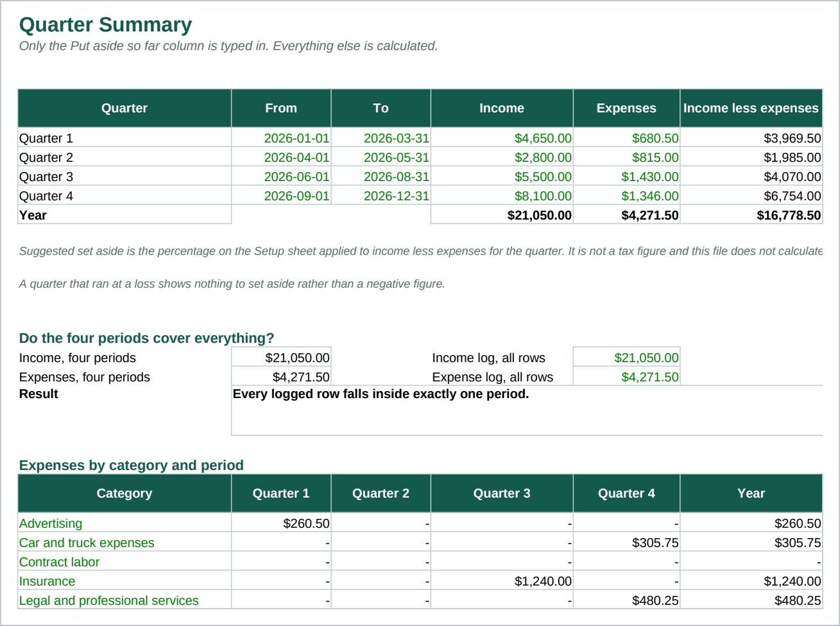Viewport: 840px width, 626px height.
Task: Click the Quarter 2 column header
Action: [381, 493]
